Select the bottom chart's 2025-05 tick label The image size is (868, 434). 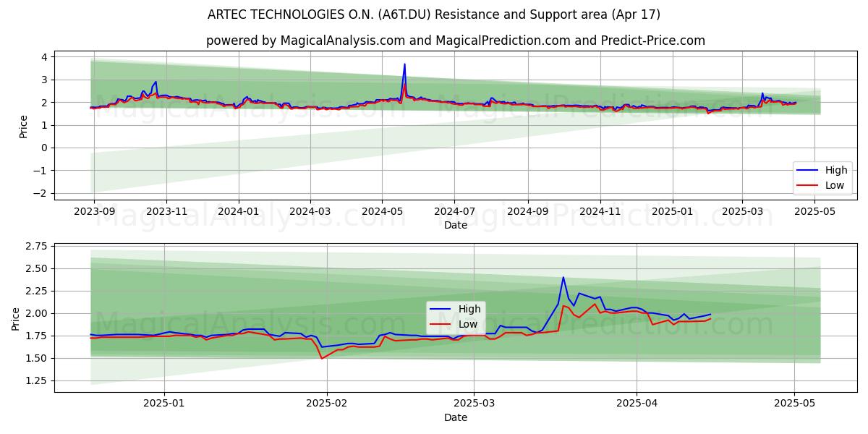(x=794, y=403)
